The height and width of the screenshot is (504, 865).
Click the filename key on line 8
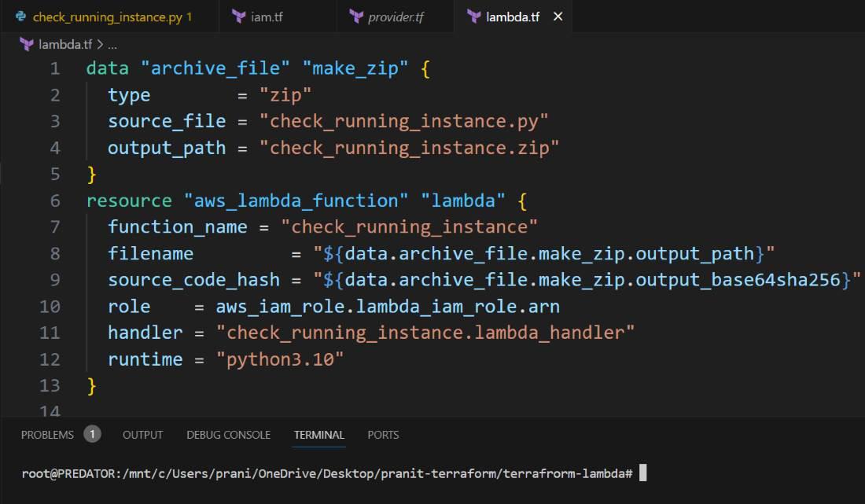click(x=151, y=254)
